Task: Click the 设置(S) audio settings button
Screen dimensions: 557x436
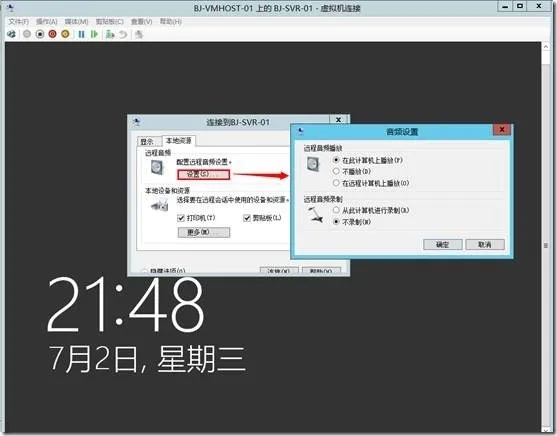Action: tap(203, 174)
